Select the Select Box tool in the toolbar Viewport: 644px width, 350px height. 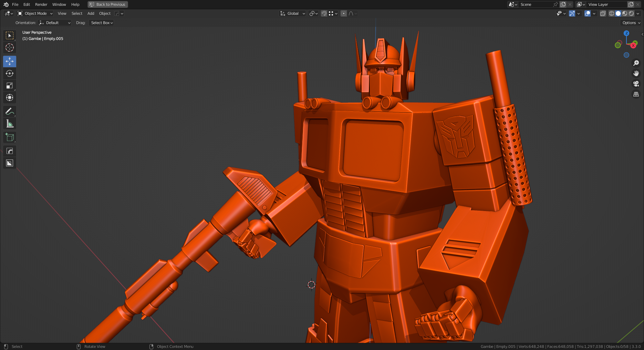[x=10, y=36]
